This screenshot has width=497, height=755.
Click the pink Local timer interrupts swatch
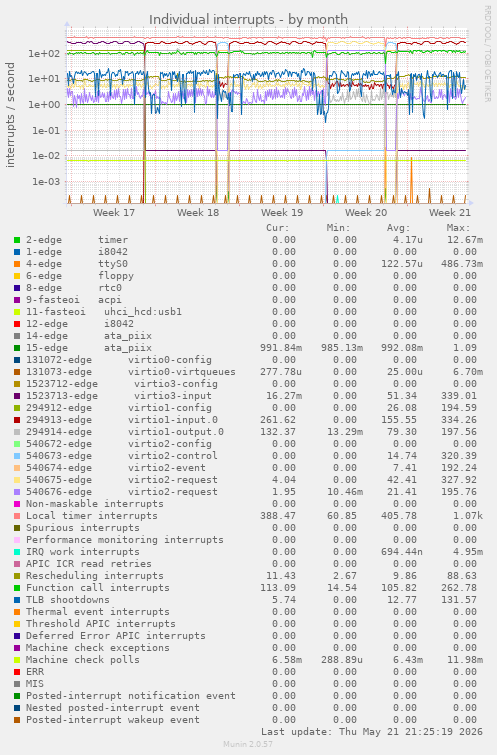click(17, 516)
